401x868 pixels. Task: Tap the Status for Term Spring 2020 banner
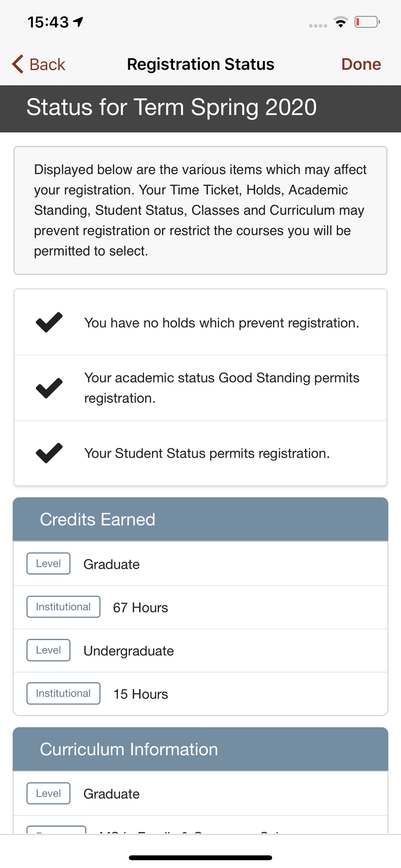tap(200, 108)
